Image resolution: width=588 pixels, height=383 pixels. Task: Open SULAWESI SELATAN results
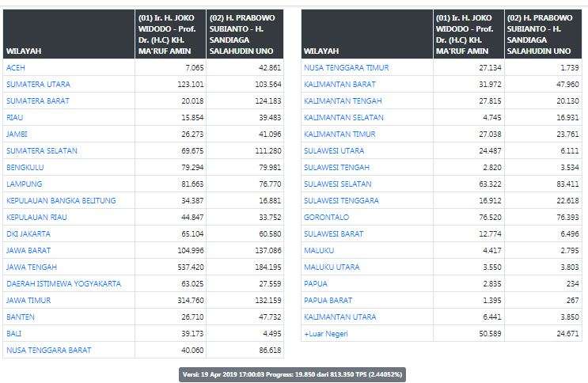(338, 184)
